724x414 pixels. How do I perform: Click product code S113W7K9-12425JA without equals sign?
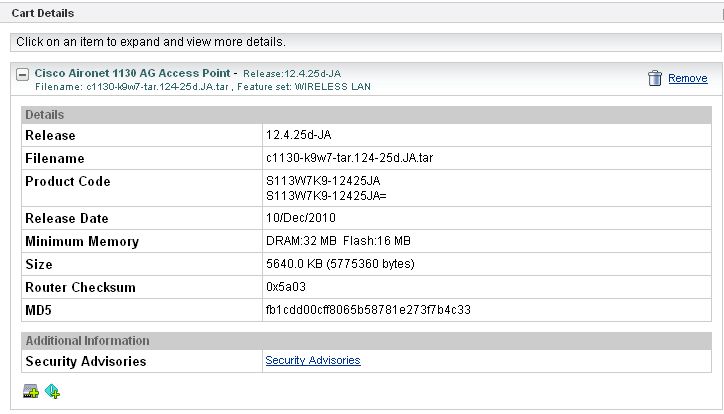[x=322, y=181]
